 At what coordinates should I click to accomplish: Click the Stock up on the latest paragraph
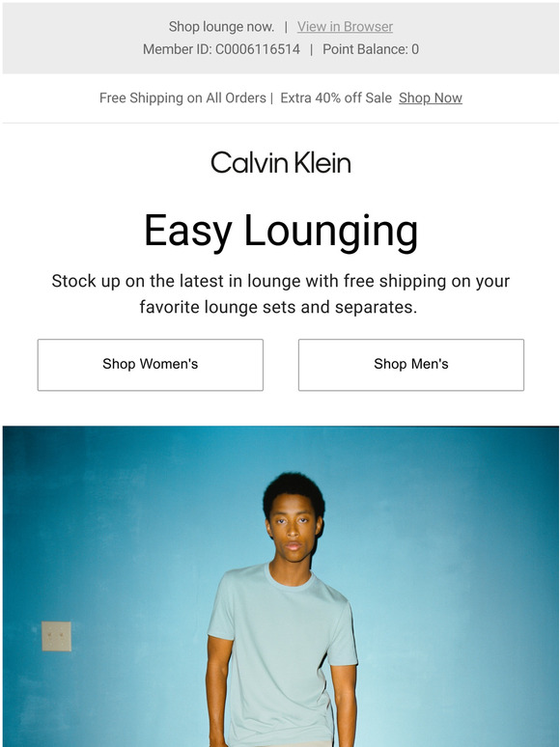281,294
